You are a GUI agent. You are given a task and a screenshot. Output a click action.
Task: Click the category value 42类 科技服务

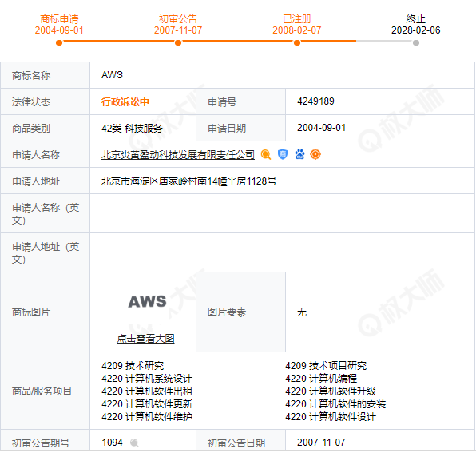click(x=132, y=129)
